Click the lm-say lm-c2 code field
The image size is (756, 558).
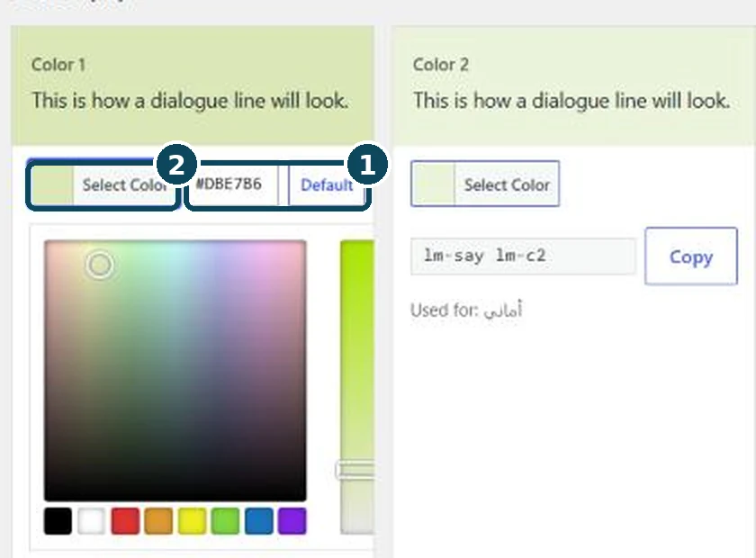[x=523, y=256]
